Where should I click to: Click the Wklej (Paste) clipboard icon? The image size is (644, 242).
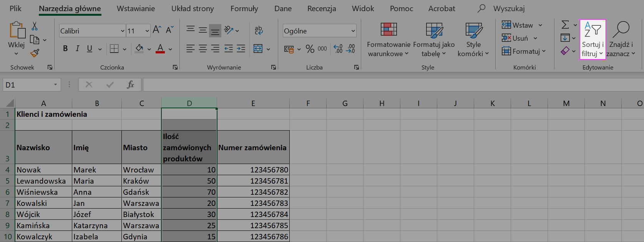coord(17,30)
